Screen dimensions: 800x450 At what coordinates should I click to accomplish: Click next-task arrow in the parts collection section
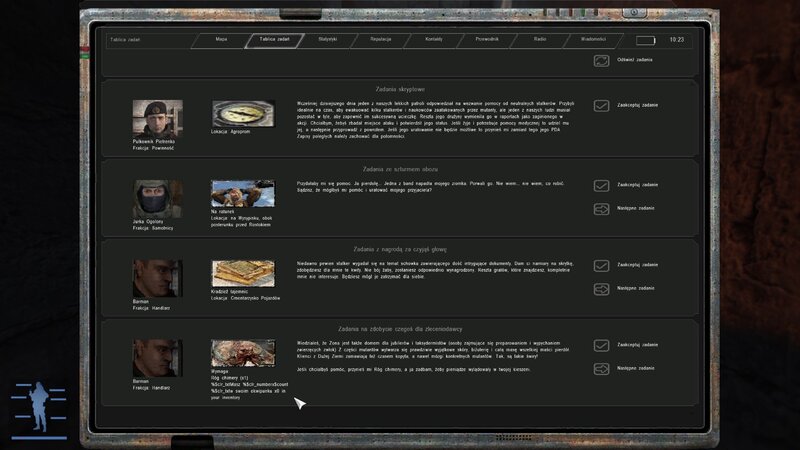coord(601,368)
